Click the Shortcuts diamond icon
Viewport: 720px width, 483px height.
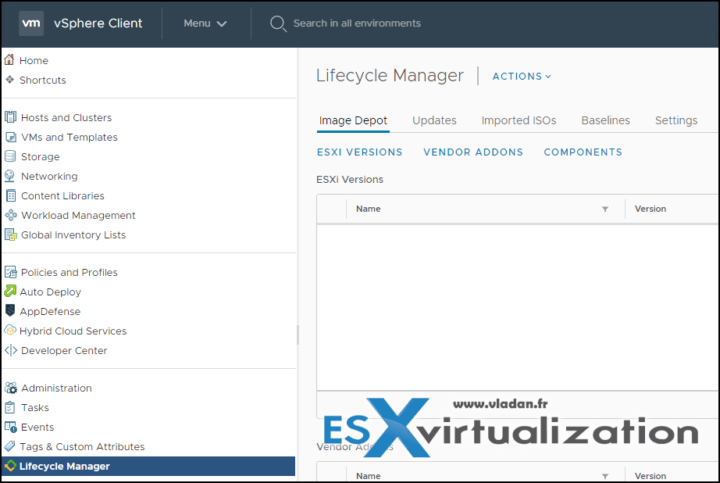pos(10,79)
